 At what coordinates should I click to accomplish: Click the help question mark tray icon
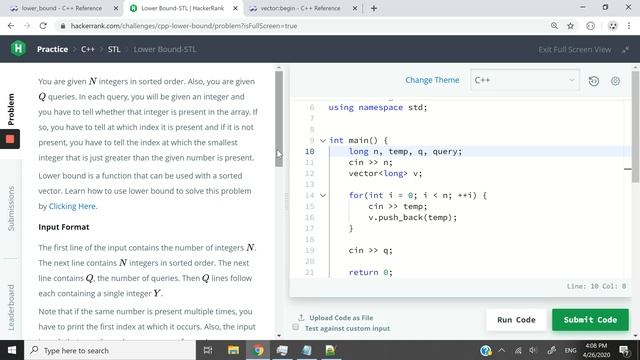pyautogui.click(x=486, y=350)
